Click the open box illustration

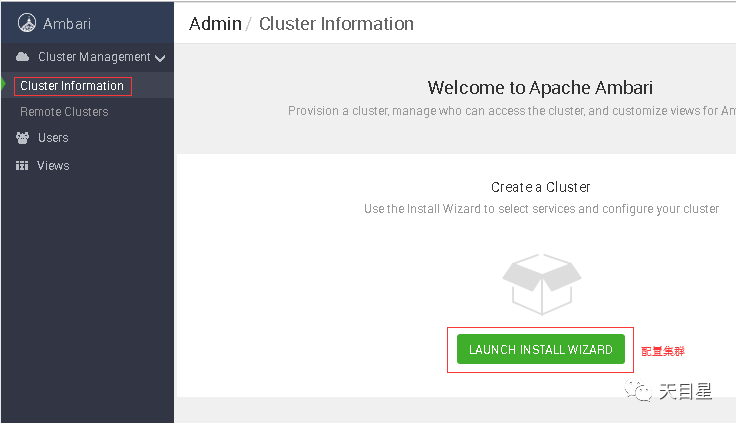[542, 285]
